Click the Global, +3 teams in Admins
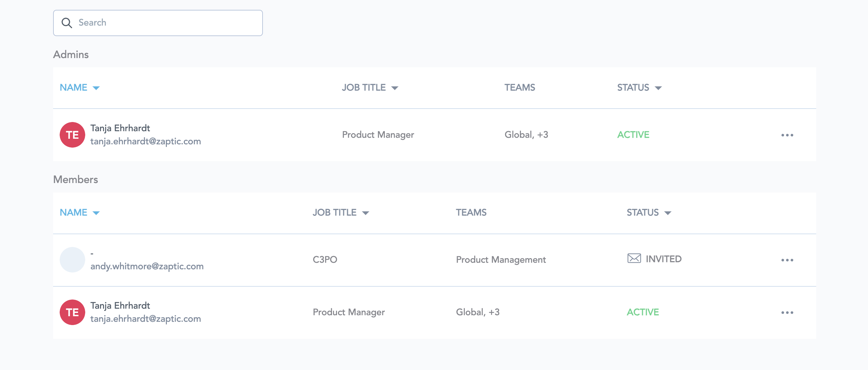 [526, 135]
